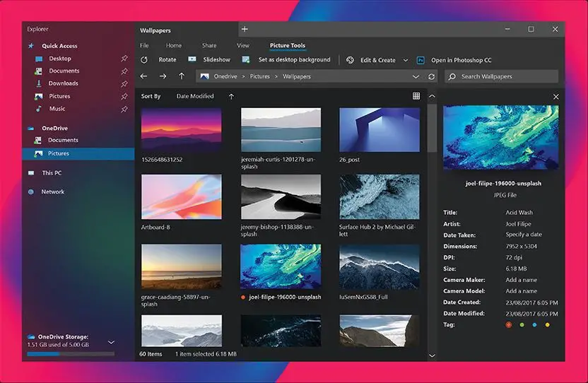Select the red tag color
The image size is (588, 383).
[x=508, y=324]
